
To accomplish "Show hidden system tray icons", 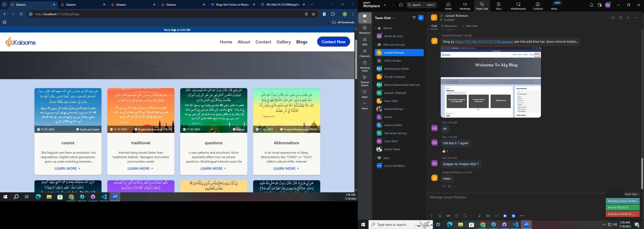I will (604, 225).
